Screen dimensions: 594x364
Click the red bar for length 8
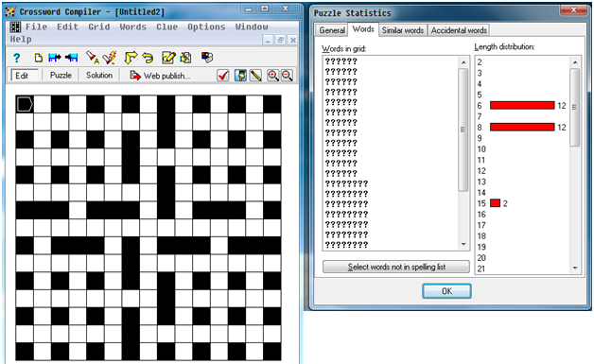click(522, 127)
